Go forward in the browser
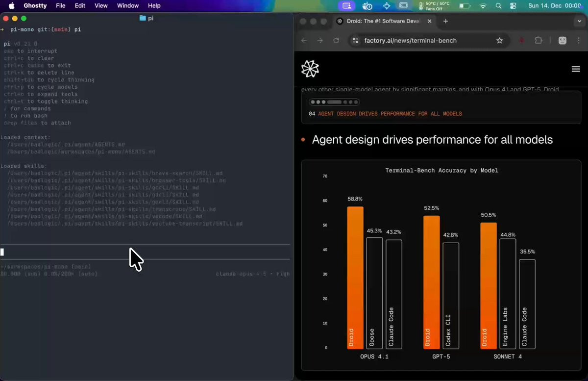Image resolution: width=588 pixels, height=381 pixels. point(320,41)
